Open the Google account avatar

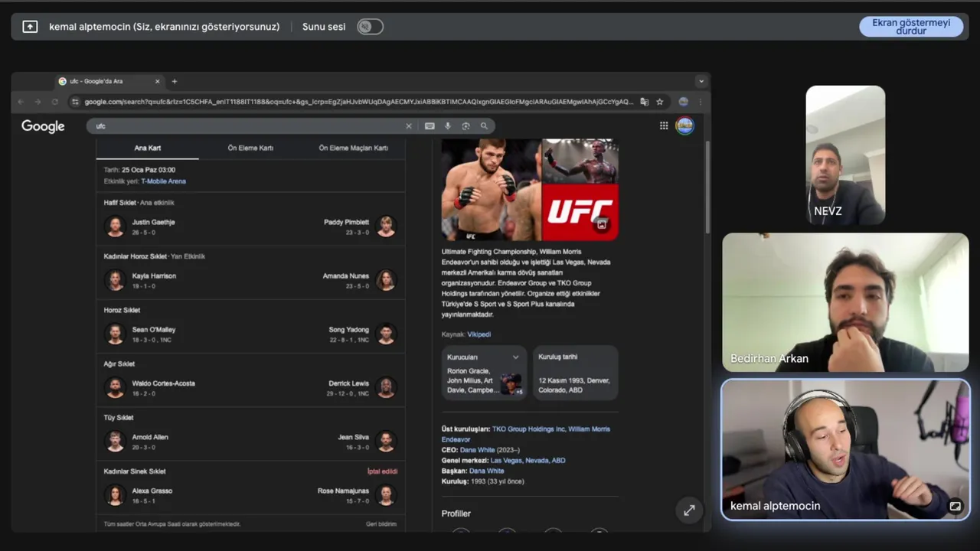click(x=684, y=126)
